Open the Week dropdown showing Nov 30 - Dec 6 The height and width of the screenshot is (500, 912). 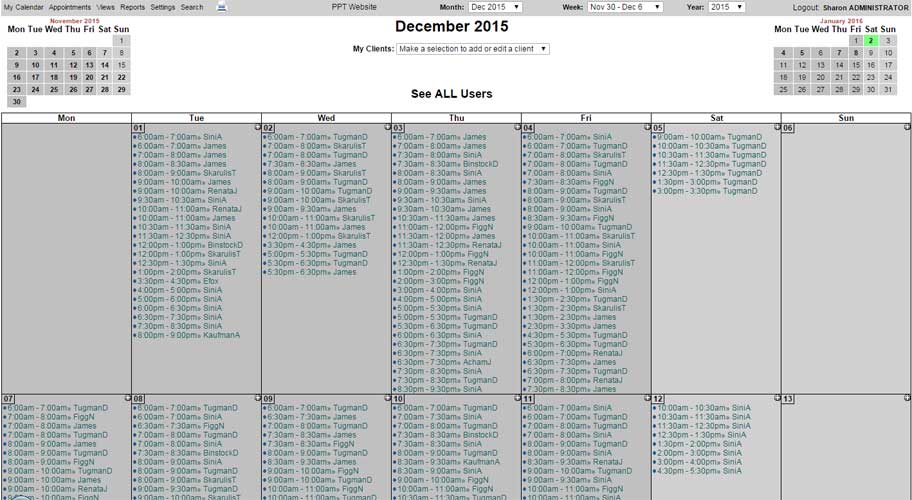coord(626,7)
